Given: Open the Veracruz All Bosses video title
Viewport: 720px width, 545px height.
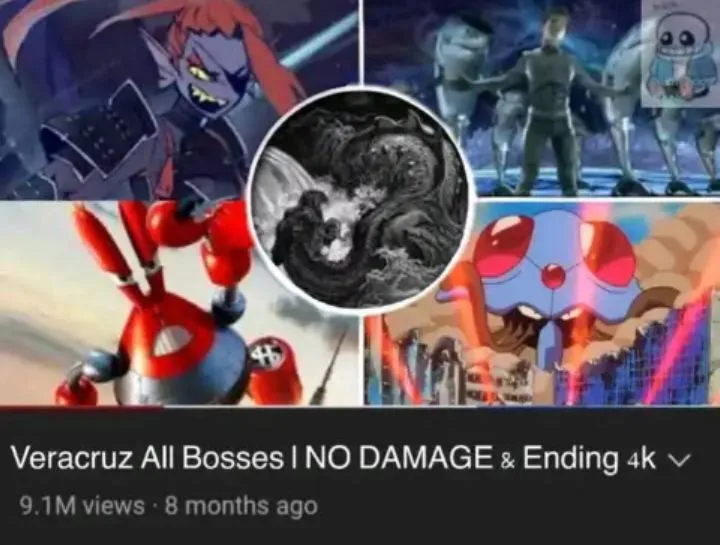Looking at the screenshot, I should click(x=333, y=458).
